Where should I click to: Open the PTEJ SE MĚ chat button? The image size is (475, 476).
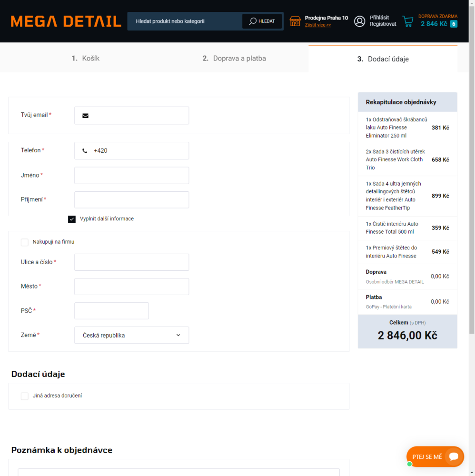435,456
